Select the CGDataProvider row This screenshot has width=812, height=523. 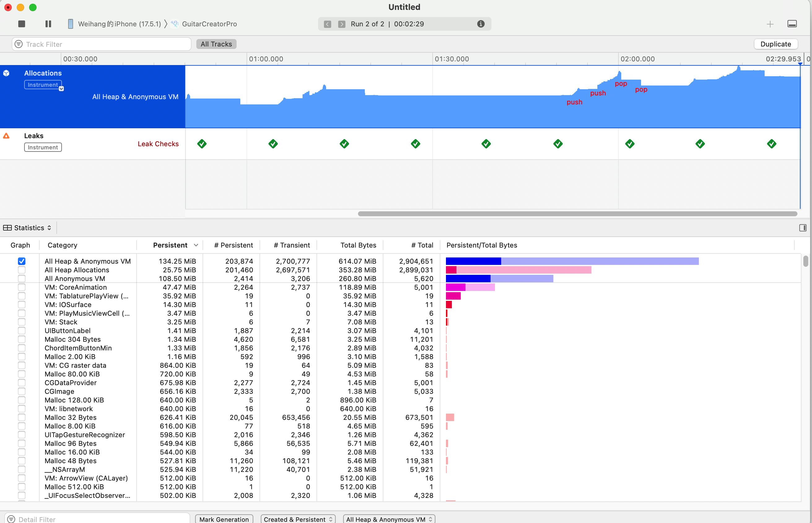coord(400,383)
